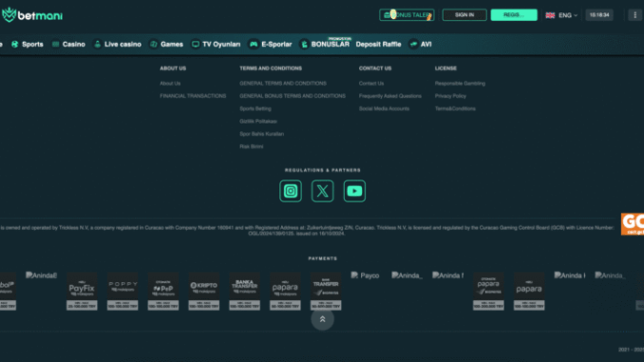Click the Register button
Screen dimensions: 644x362
(514, 15)
